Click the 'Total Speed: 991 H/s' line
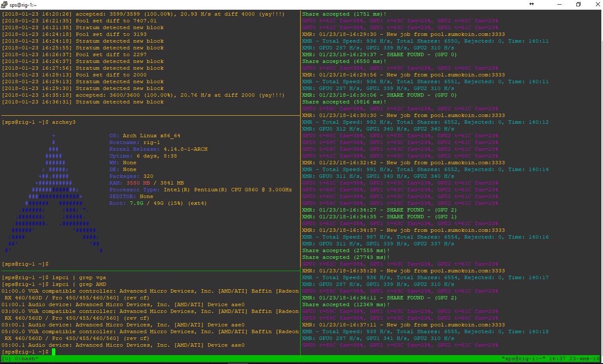Image resolution: width=603 pixels, height=364 pixels. tap(426, 169)
